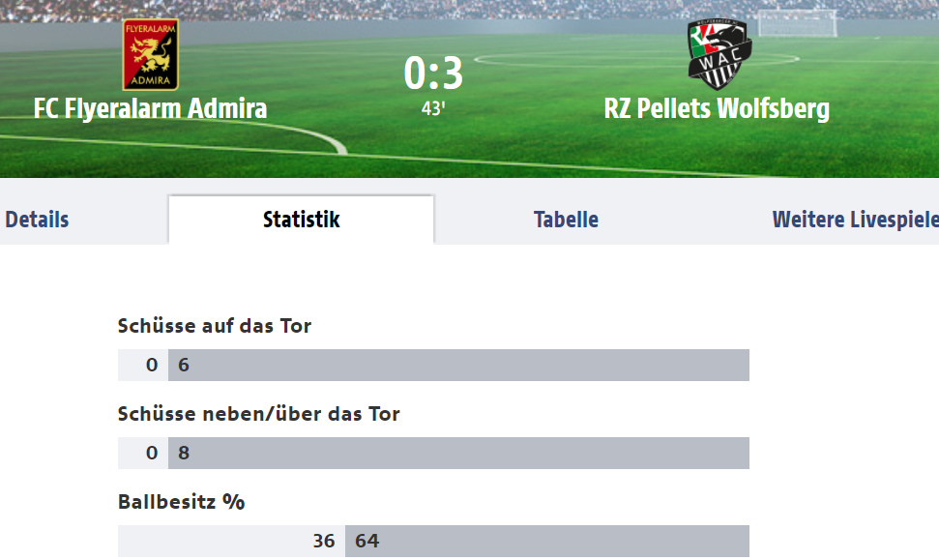Click the FC Flyeralarm Admira team name

coord(150,108)
